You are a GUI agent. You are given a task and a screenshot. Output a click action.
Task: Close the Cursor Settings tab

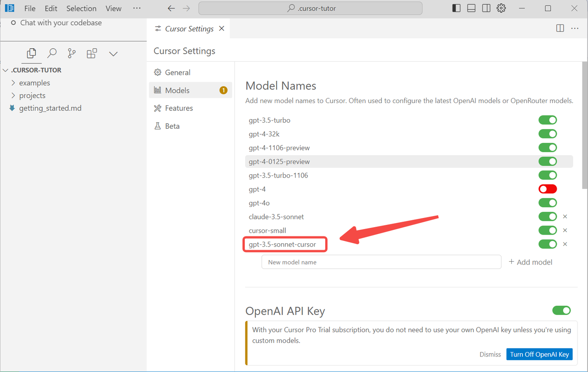point(221,29)
